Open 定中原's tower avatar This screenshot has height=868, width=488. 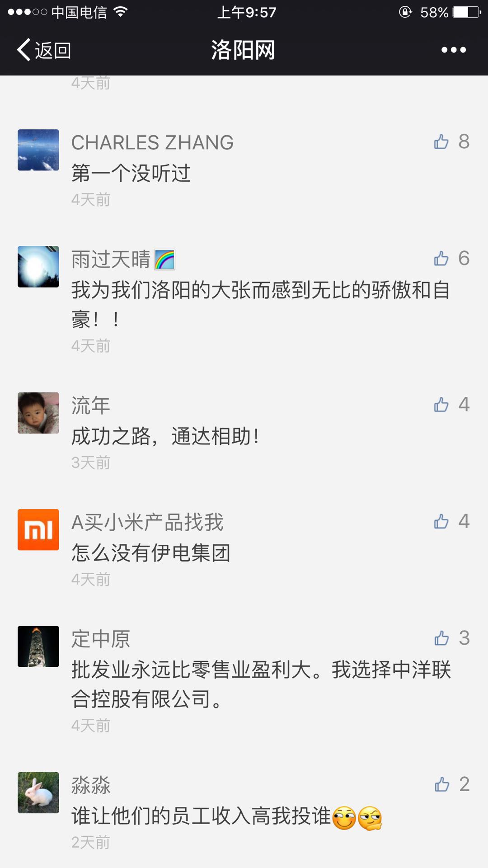pyautogui.click(x=38, y=646)
